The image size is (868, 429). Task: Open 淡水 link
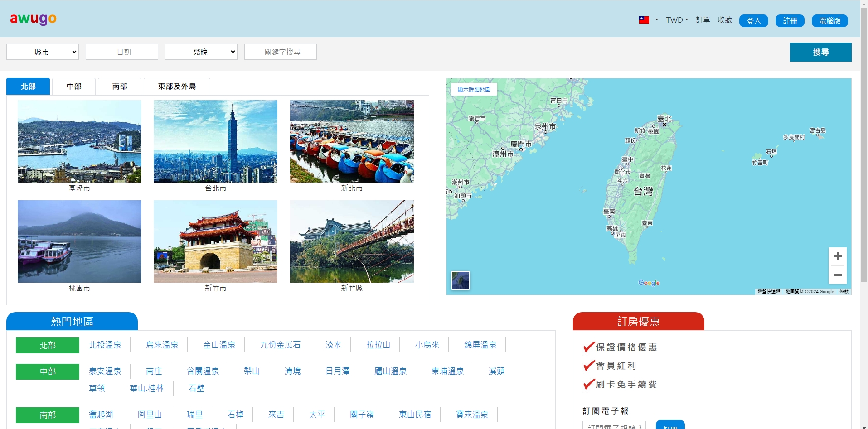tap(334, 345)
